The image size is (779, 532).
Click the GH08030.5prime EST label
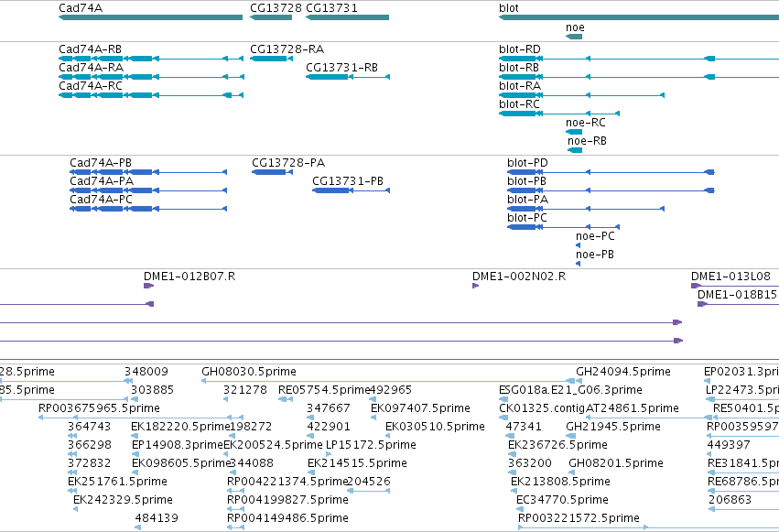pos(249,372)
